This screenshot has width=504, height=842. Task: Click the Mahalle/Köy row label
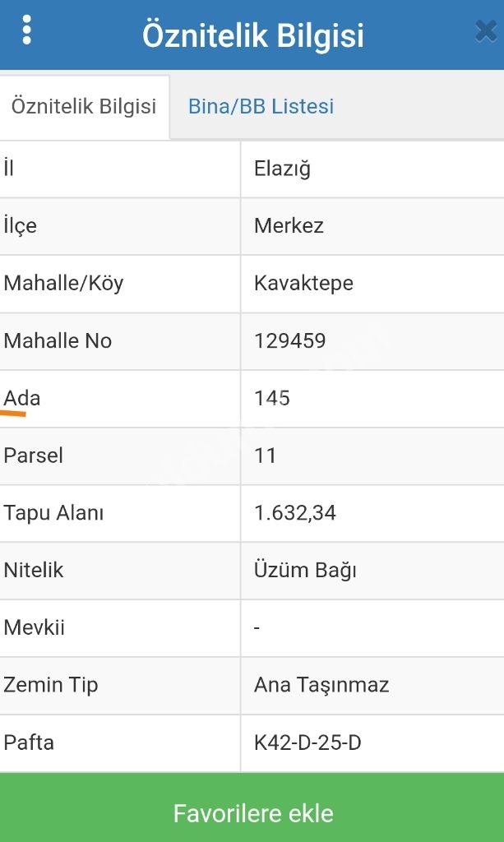(x=63, y=284)
